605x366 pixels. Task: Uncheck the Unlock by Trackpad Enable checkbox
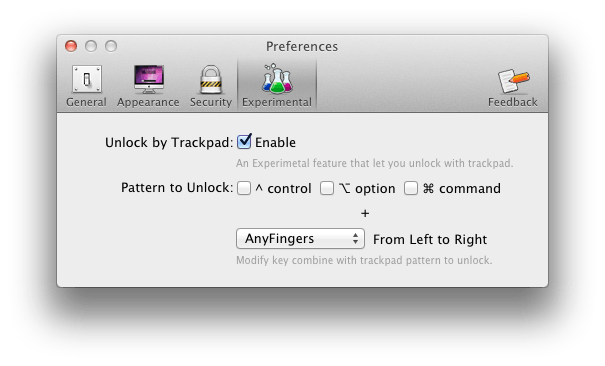coord(244,142)
